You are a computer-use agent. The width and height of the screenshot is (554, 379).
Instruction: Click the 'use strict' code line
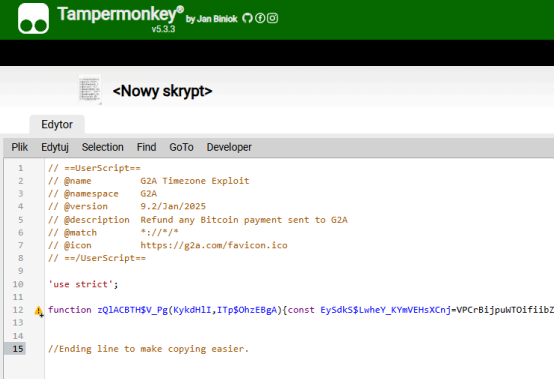[x=83, y=284]
